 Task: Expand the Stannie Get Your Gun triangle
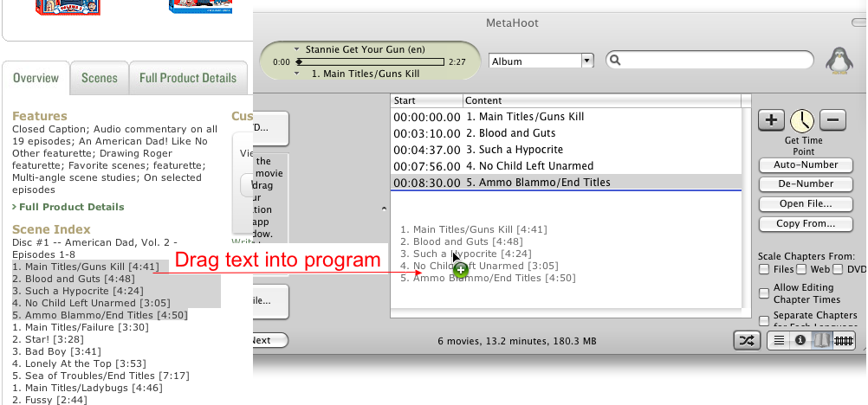click(297, 49)
